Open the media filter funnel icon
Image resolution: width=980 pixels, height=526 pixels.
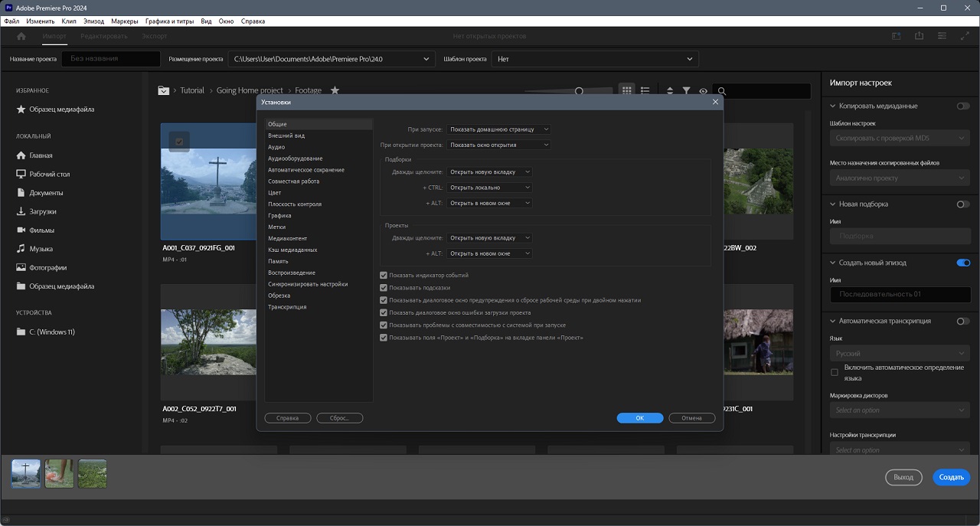click(x=686, y=91)
